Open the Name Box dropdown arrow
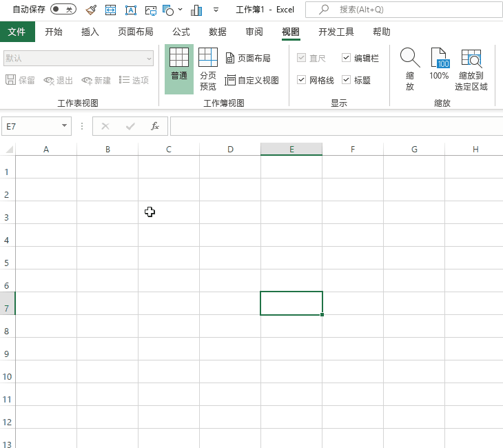Image resolution: width=503 pixels, height=448 pixels. point(65,126)
